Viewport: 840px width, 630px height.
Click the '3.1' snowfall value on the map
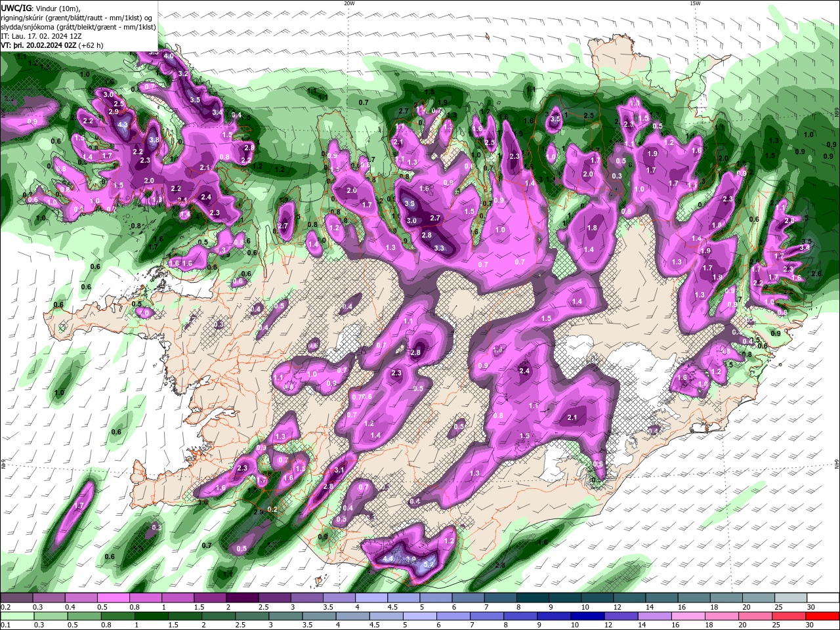339,471
